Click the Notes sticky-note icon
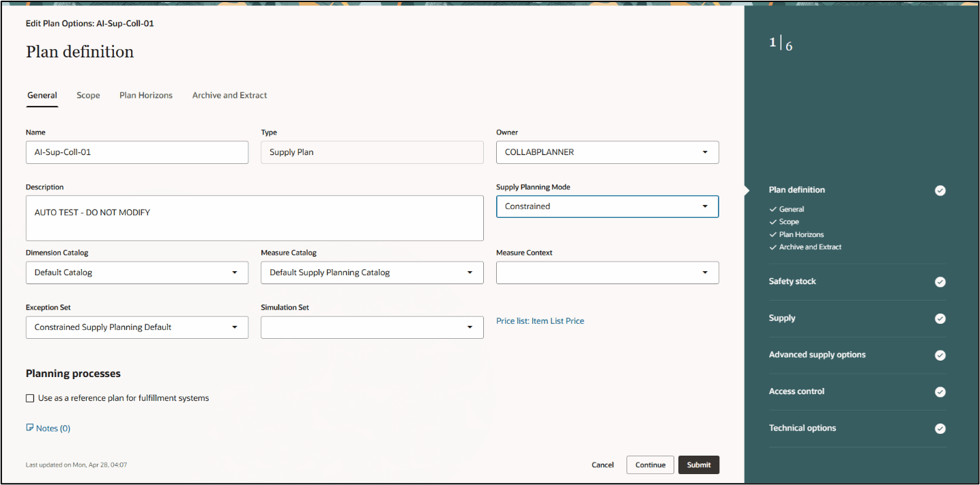The image size is (980, 485). coord(29,428)
